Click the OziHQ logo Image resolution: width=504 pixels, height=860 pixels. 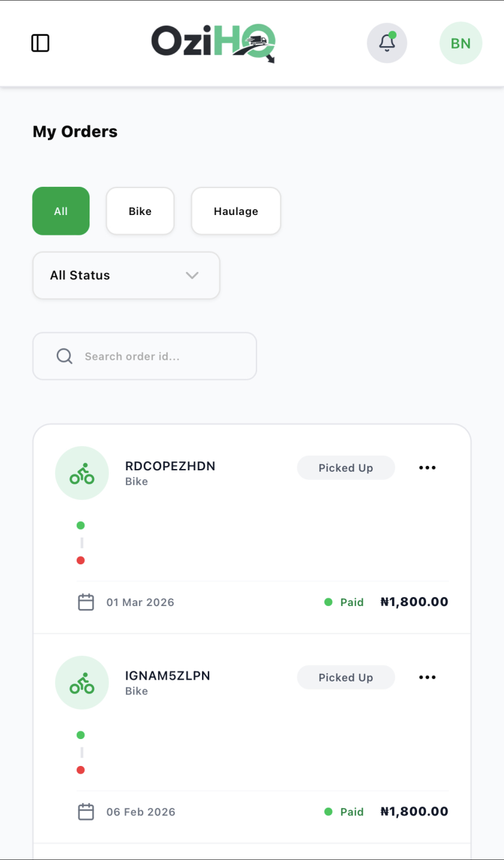[214, 43]
